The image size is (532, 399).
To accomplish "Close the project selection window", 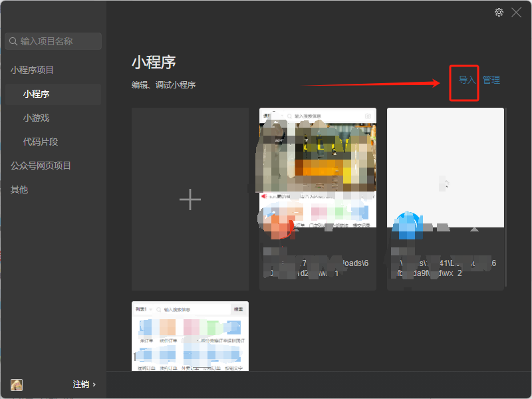I will tap(516, 13).
